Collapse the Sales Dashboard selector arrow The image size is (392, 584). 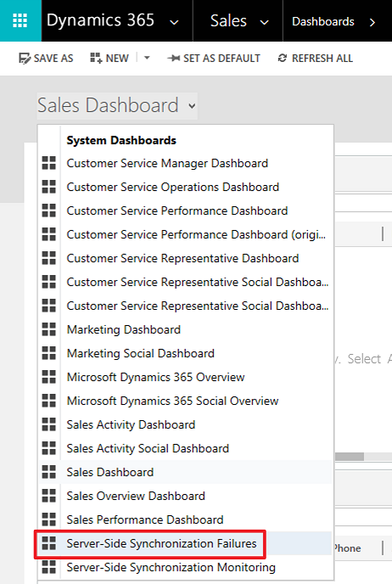coord(192,106)
